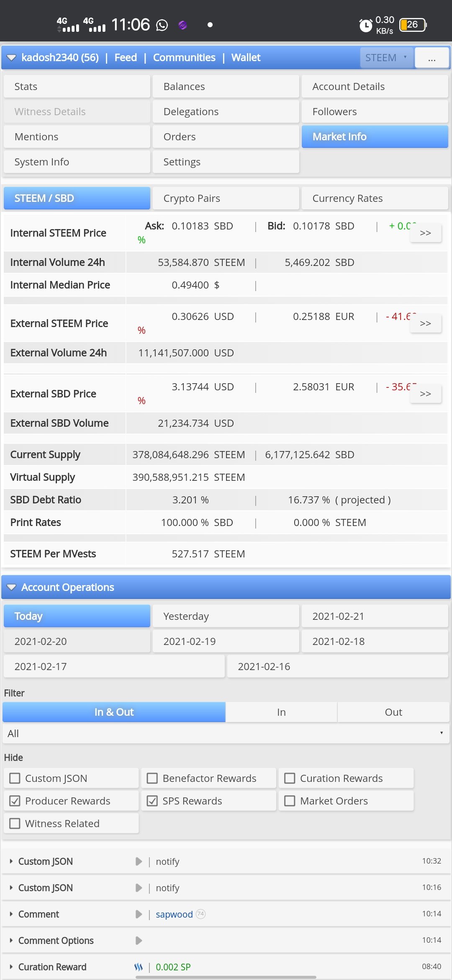Viewport: 452px width, 980px height.
Task: Click play icon on Comment Options row
Action: pos(139,941)
